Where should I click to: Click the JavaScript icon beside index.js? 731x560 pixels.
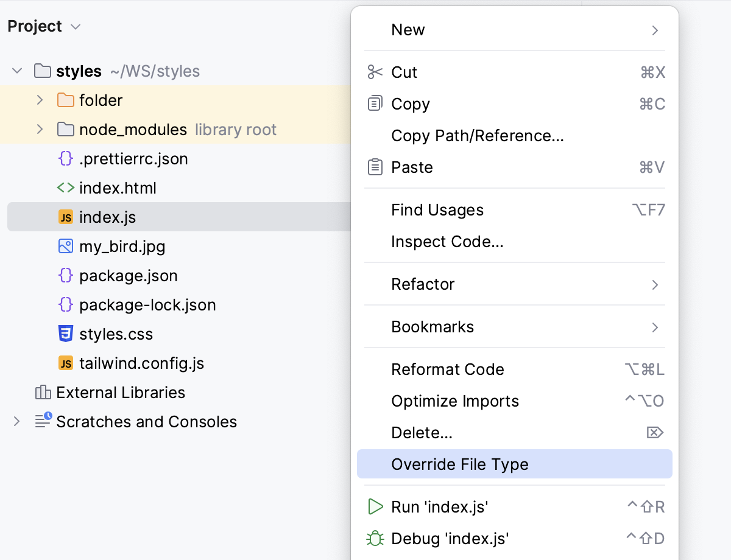(66, 217)
